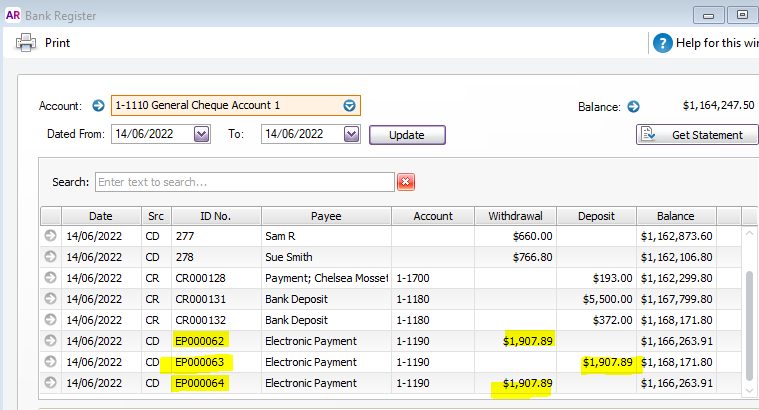Expand the Account selection dropdown
The height and width of the screenshot is (410, 759).
click(x=349, y=105)
